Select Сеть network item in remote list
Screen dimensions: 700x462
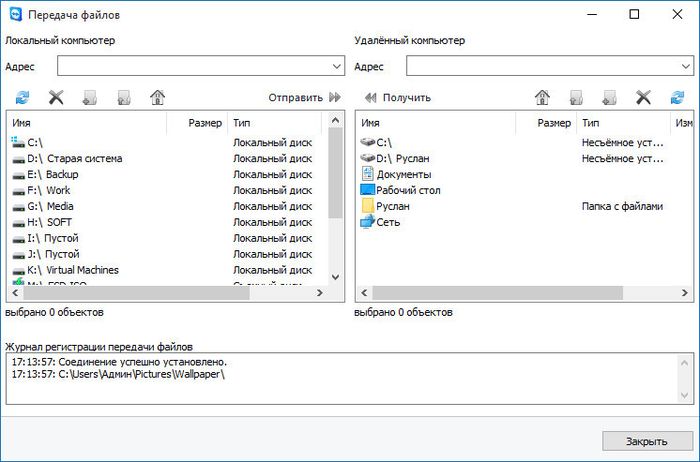[x=388, y=222]
